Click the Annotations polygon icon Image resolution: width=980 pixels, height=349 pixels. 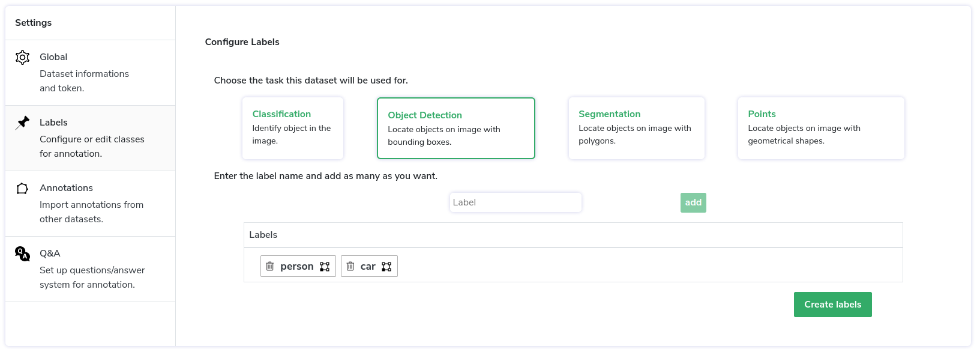(x=22, y=188)
